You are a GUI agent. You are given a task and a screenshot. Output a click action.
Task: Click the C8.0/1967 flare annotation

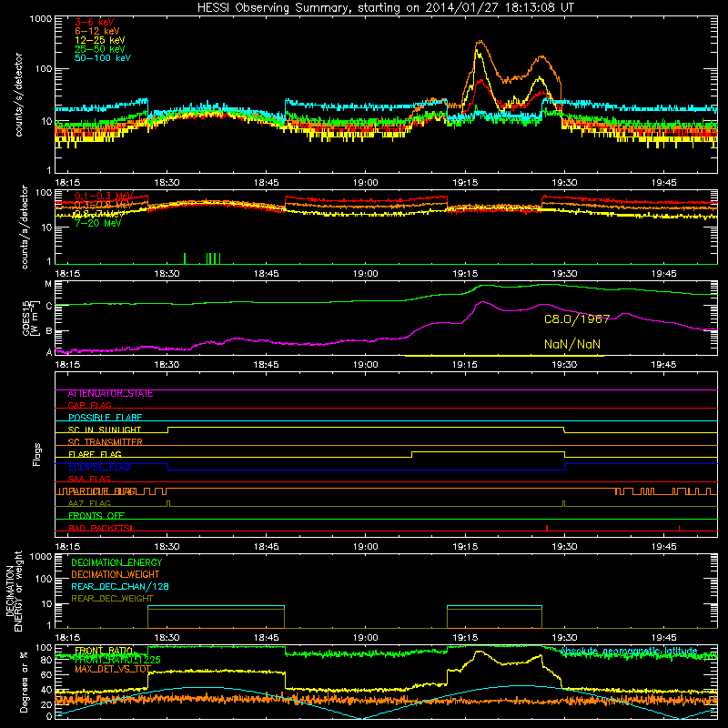point(577,319)
